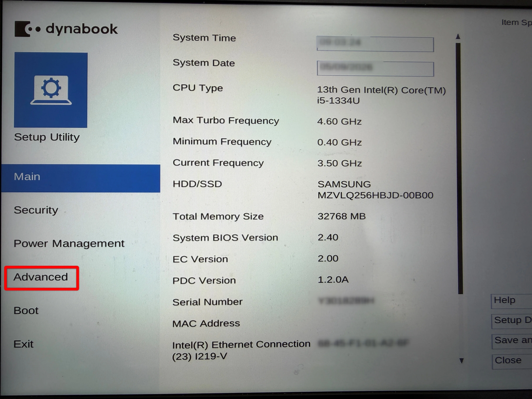Image resolution: width=532 pixels, height=399 pixels.
Task: Click the Serial Number label
Action: tap(207, 302)
